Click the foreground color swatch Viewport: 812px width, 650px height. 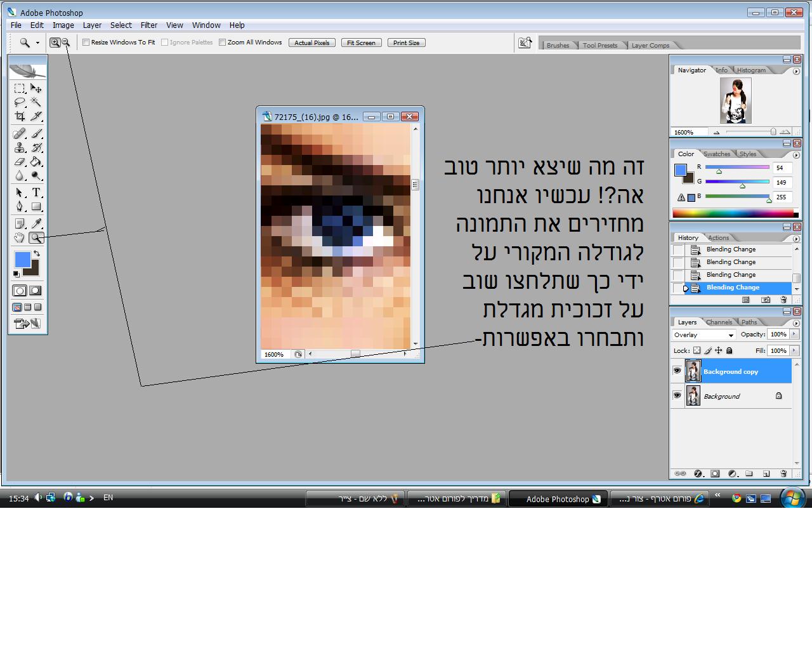point(22,259)
